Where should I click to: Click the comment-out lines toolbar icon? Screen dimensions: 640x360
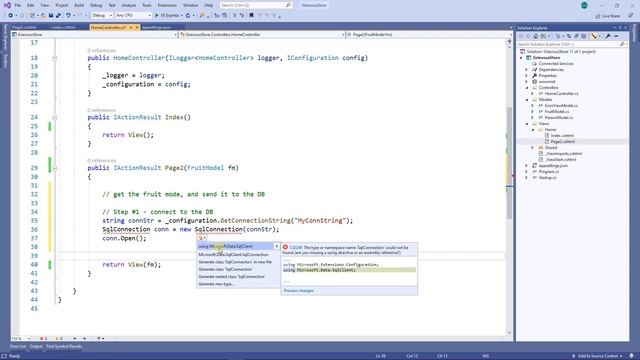tap(234, 16)
